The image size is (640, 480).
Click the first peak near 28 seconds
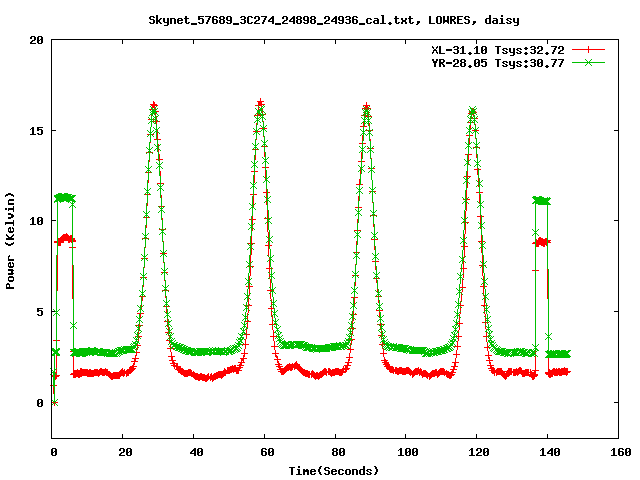[x=153, y=107]
